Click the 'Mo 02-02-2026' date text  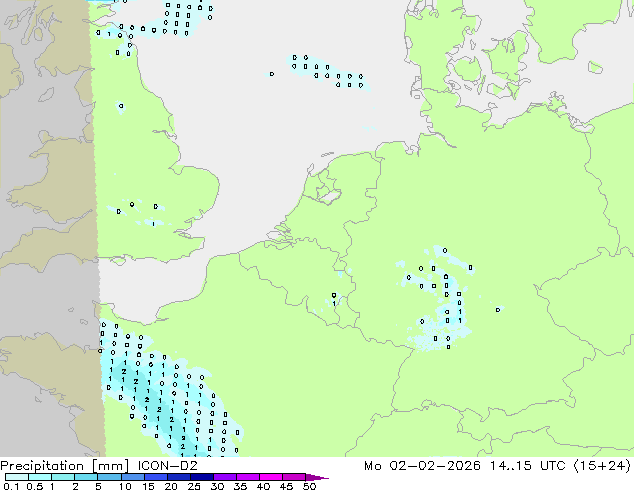coord(422,466)
